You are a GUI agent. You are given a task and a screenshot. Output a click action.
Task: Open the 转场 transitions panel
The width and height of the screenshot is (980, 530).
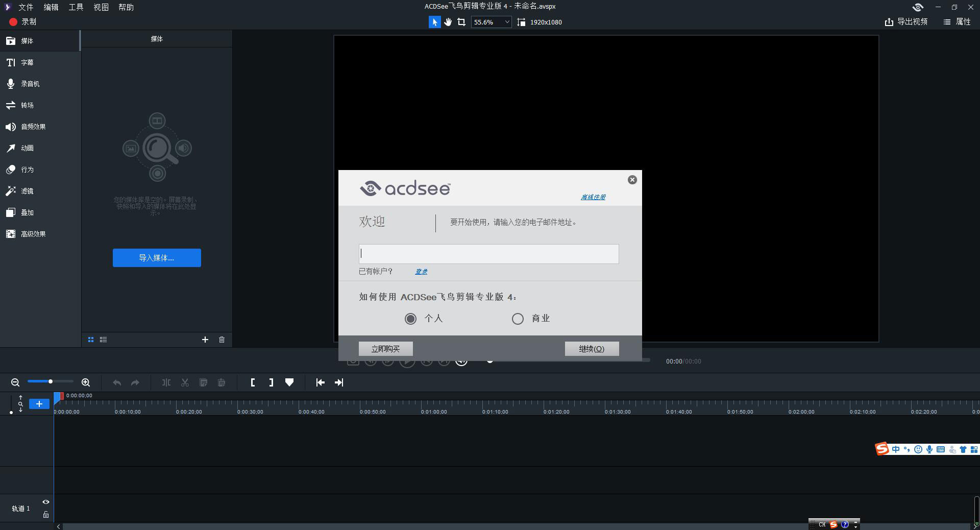coord(27,105)
